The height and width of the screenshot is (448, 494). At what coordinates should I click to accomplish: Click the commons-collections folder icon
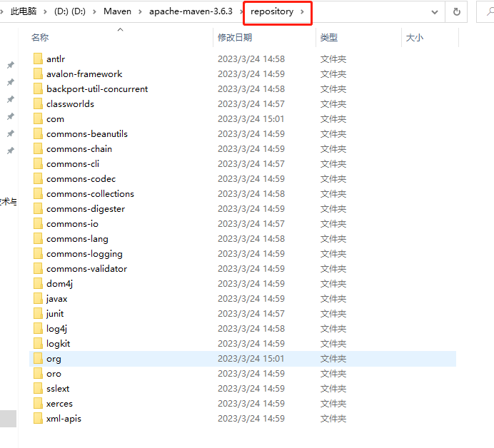pos(38,193)
